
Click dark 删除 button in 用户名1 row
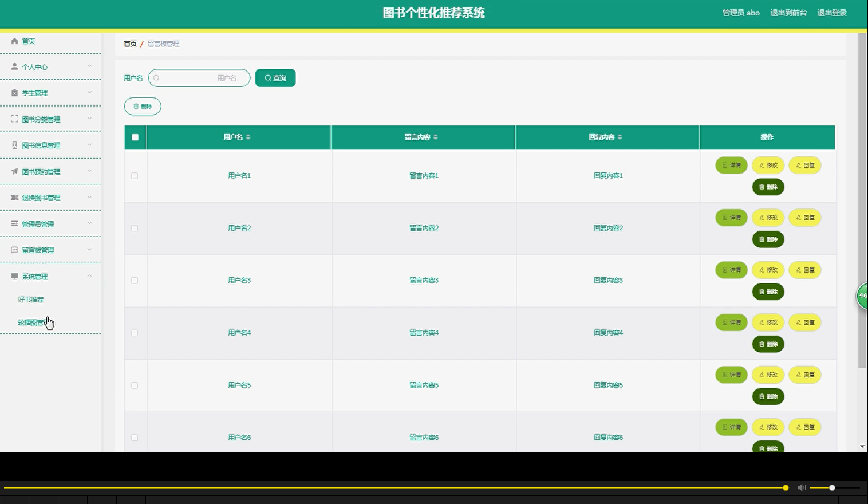click(x=768, y=187)
